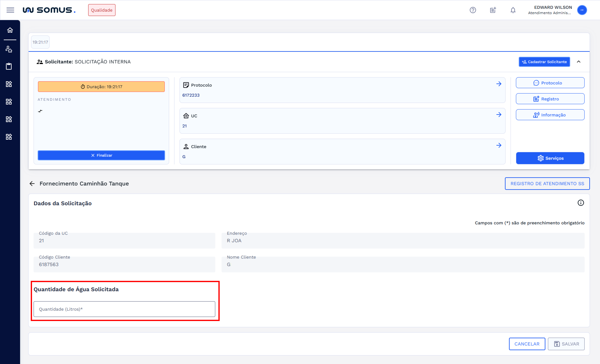Click the info icon in Dados da Solicitação
Viewport: 600px width, 364px height.
point(581,203)
